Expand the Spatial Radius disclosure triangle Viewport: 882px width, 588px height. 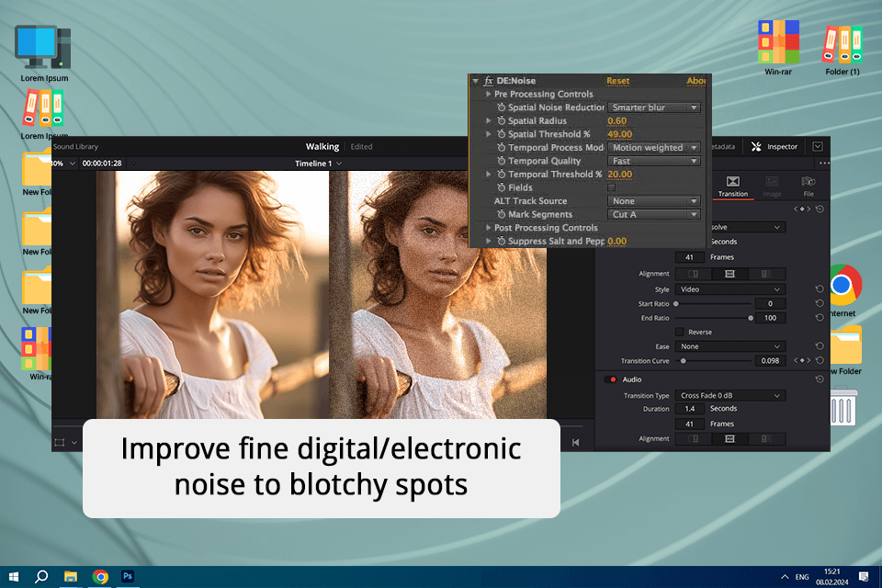tap(488, 120)
